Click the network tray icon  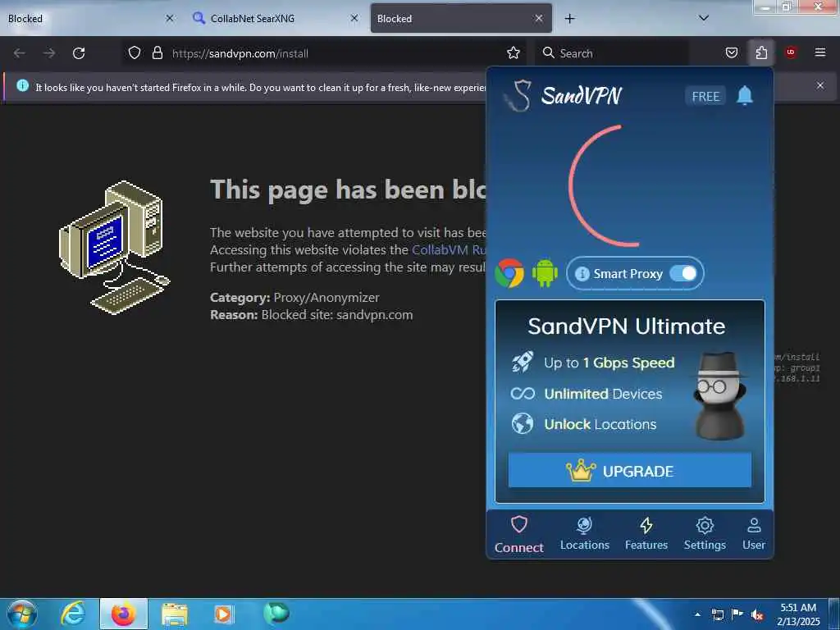(718, 614)
